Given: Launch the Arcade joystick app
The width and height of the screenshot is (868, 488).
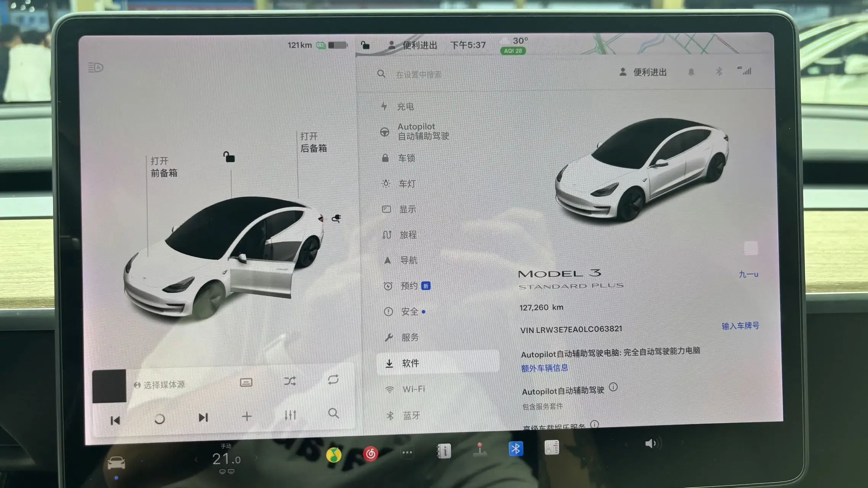Looking at the screenshot, I should coord(480,449).
